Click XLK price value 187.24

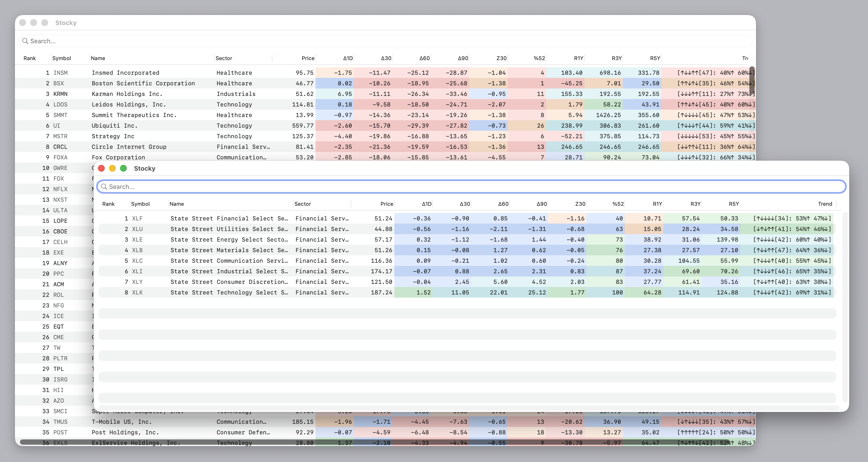[x=381, y=292]
